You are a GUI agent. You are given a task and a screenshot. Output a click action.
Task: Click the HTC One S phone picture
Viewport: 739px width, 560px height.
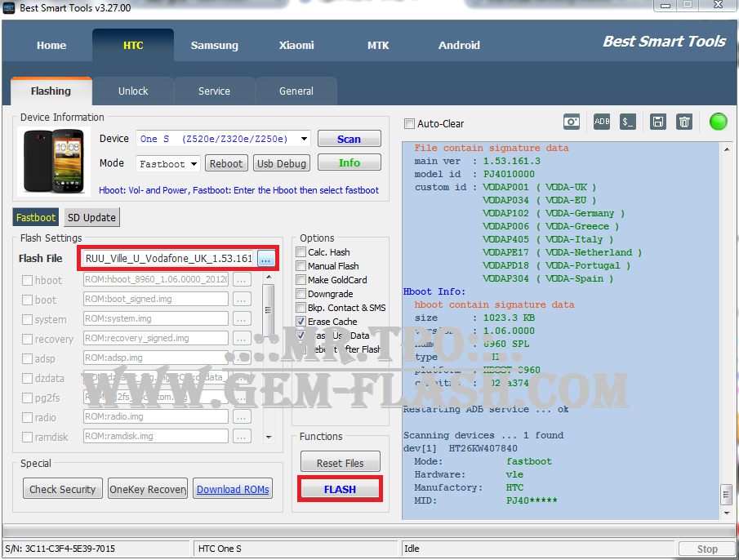[54, 161]
